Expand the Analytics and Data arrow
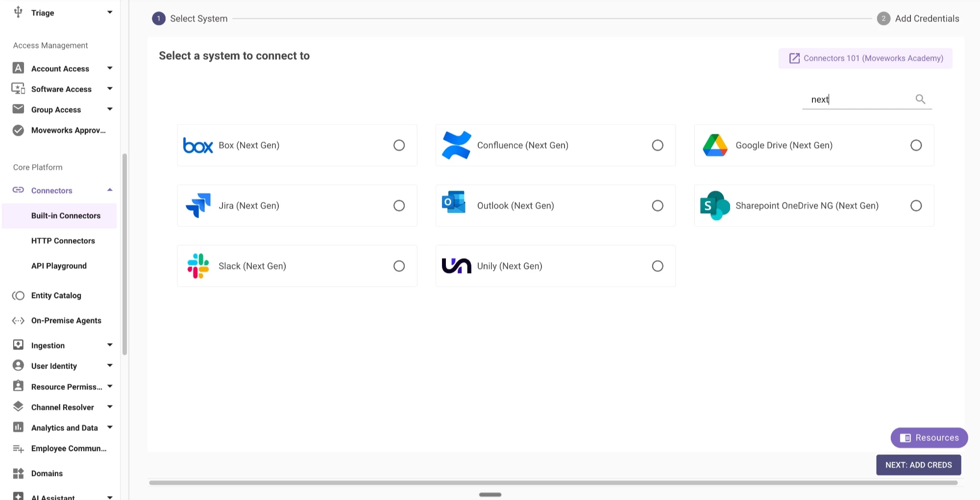 tap(110, 427)
